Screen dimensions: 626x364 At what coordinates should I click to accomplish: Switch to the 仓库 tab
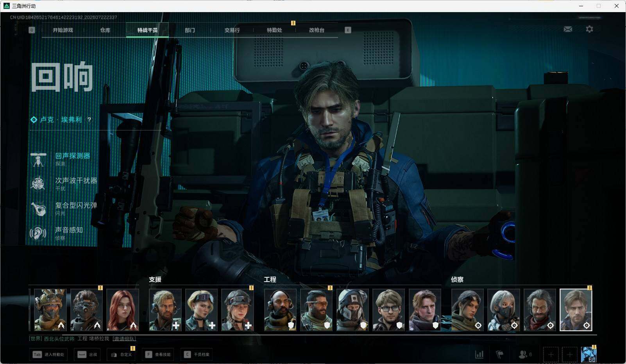(105, 30)
